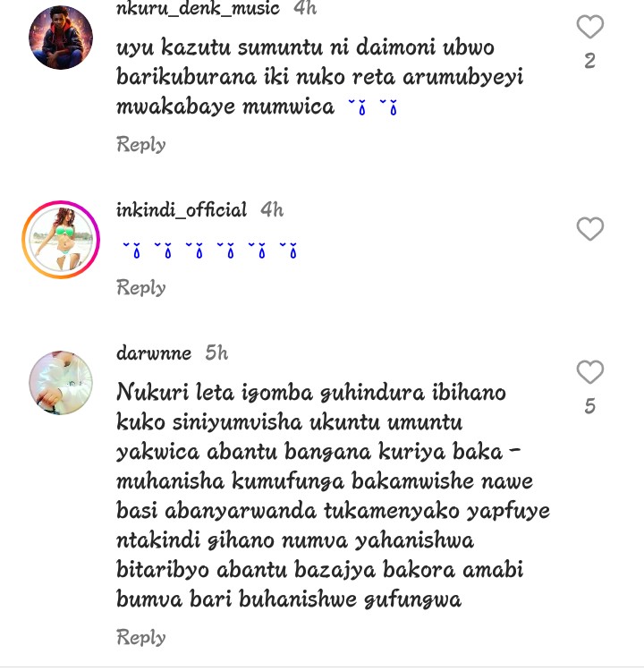The width and height of the screenshot is (644, 671).
Task: Click the 4h timestamp beside inkindi_official
Action: point(272,209)
